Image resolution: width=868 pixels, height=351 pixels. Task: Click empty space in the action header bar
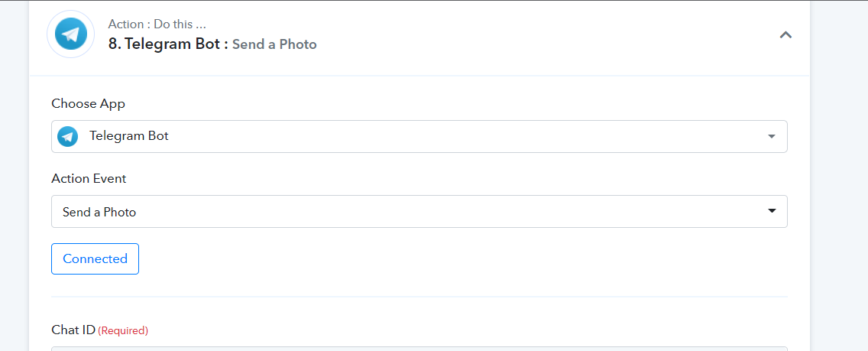click(x=535, y=34)
